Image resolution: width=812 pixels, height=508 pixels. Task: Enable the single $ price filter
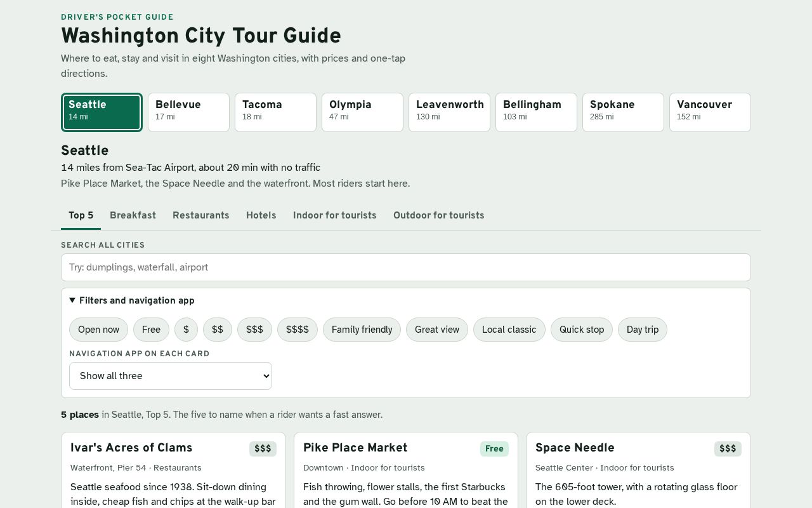(x=186, y=330)
